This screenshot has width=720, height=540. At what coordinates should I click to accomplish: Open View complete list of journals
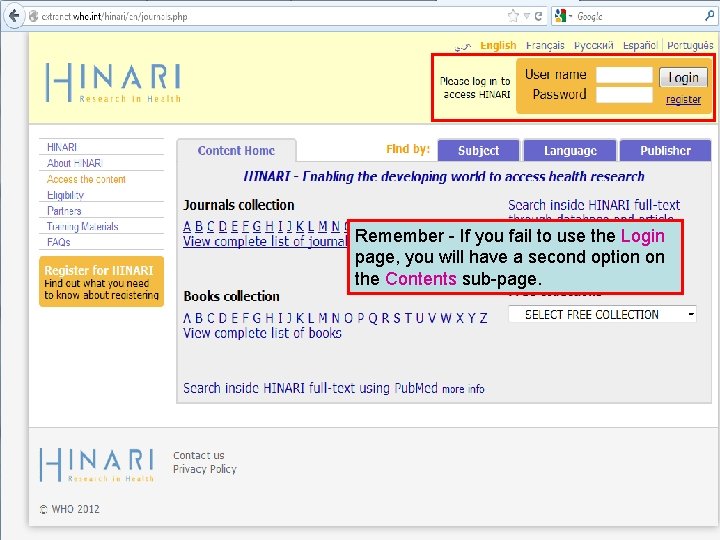[x=265, y=242]
